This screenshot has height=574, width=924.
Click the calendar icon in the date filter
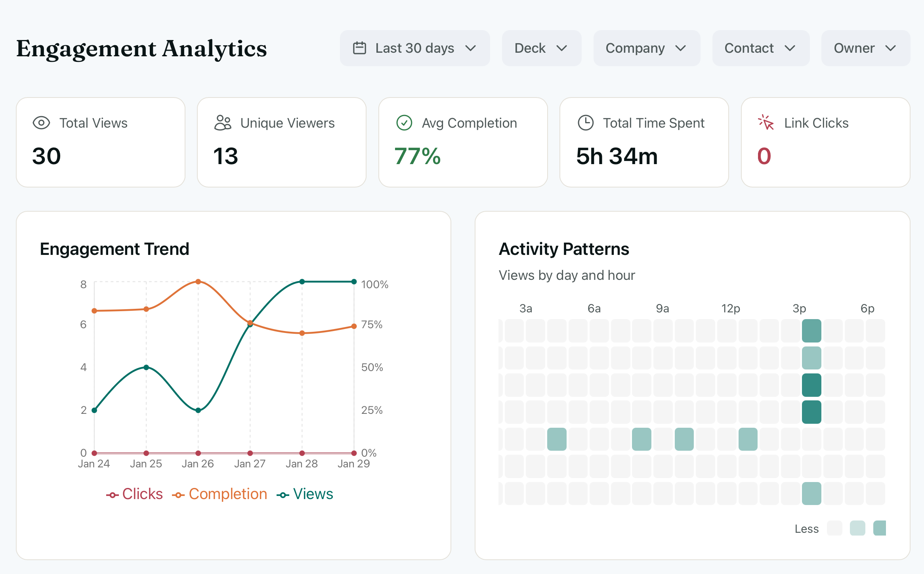[359, 48]
